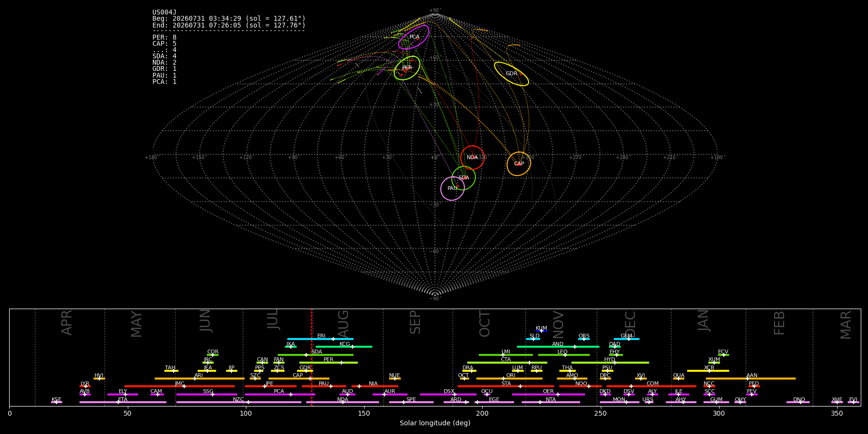Click the QUA shower bar in timeline
Viewport: 868px width, 434px height.
678,379
